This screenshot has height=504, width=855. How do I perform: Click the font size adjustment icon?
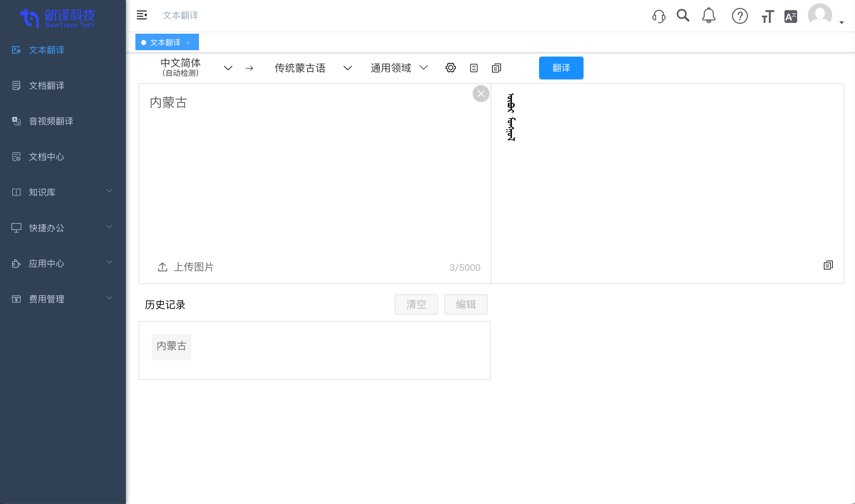[767, 16]
